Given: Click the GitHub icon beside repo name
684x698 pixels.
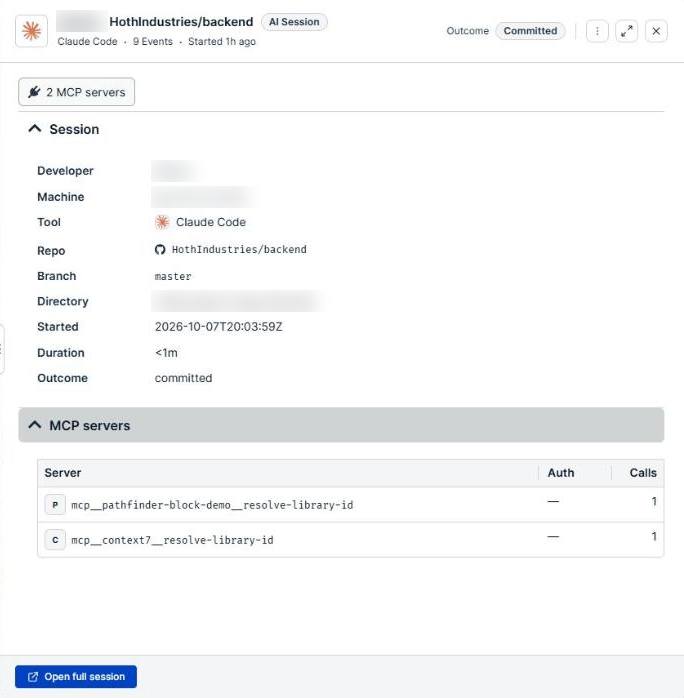Looking at the screenshot, I should [160, 249].
